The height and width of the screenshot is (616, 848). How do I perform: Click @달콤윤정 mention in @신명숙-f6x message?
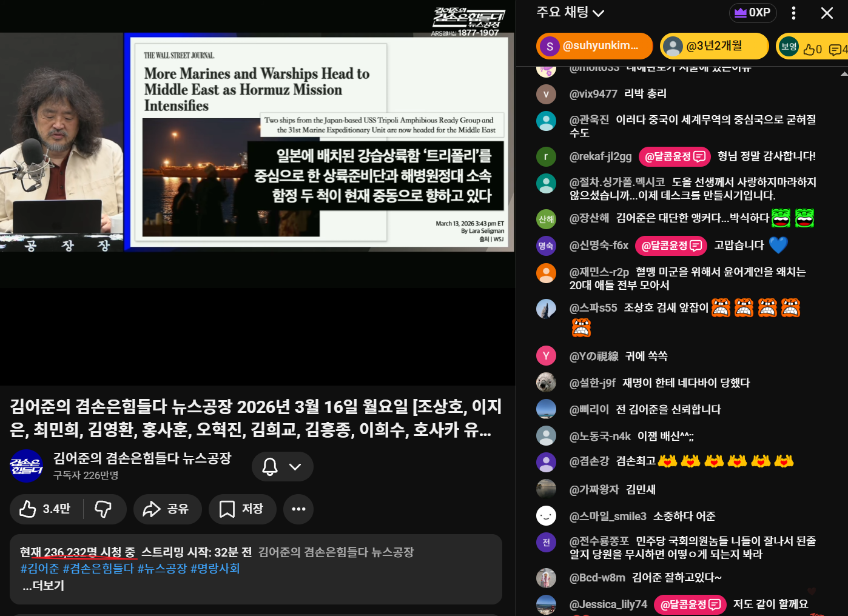pyautogui.click(x=671, y=246)
